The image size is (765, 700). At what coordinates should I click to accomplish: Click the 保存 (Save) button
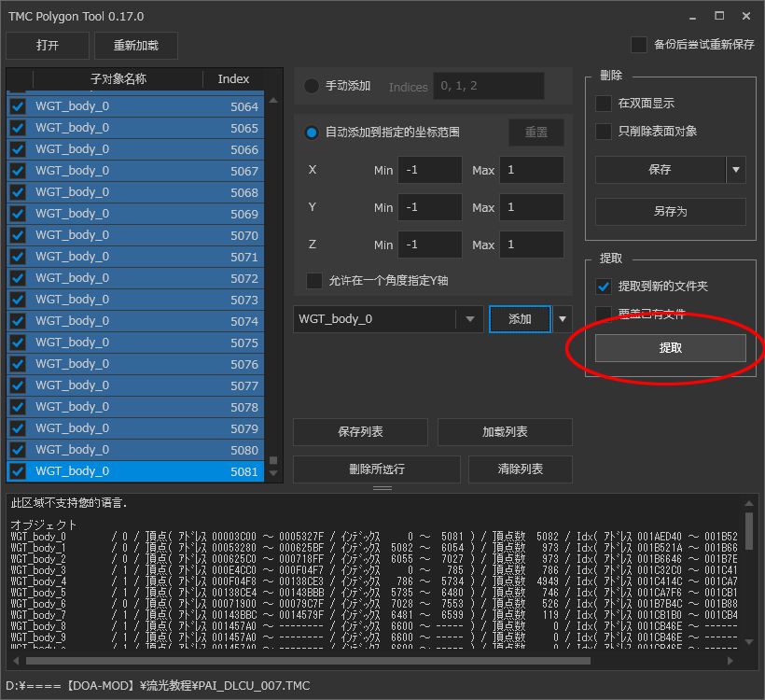pyautogui.click(x=661, y=170)
